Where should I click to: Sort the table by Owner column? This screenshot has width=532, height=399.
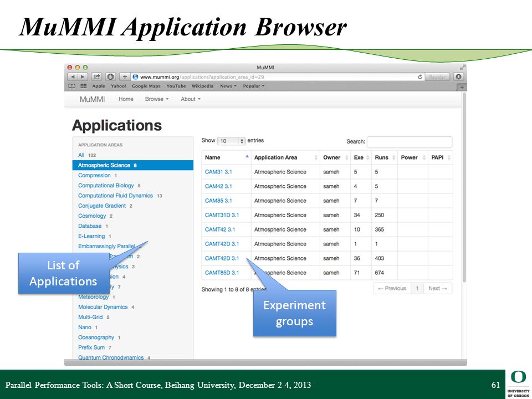[x=335, y=157]
